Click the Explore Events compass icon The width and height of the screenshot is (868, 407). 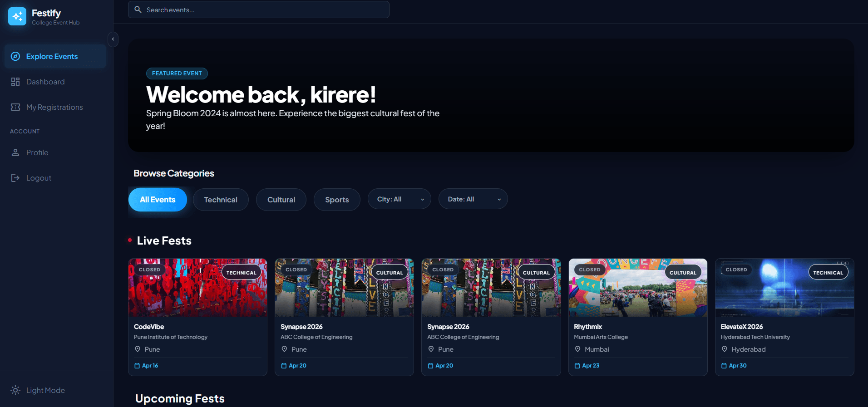point(15,56)
